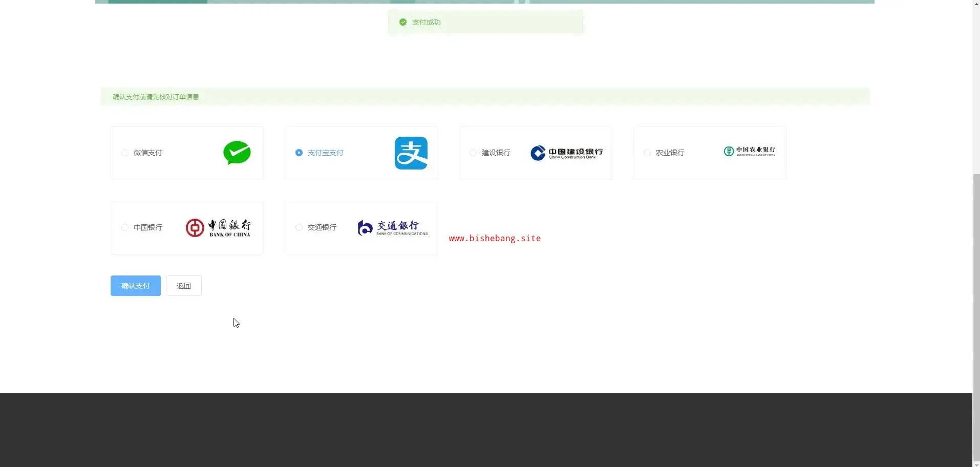
Task: Pick the 交通银行 radio button
Action: click(x=299, y=227)
